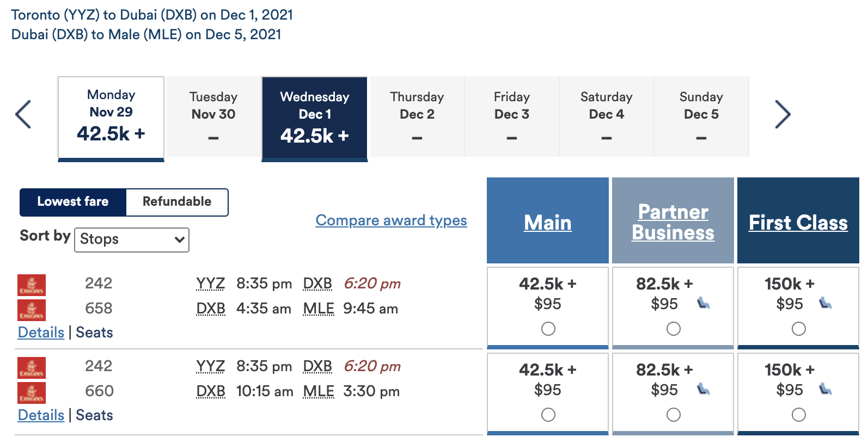Select the Thursday Dec 2 date tab
Viewport: 868px width, 443px height.
(x=417, y=116)
